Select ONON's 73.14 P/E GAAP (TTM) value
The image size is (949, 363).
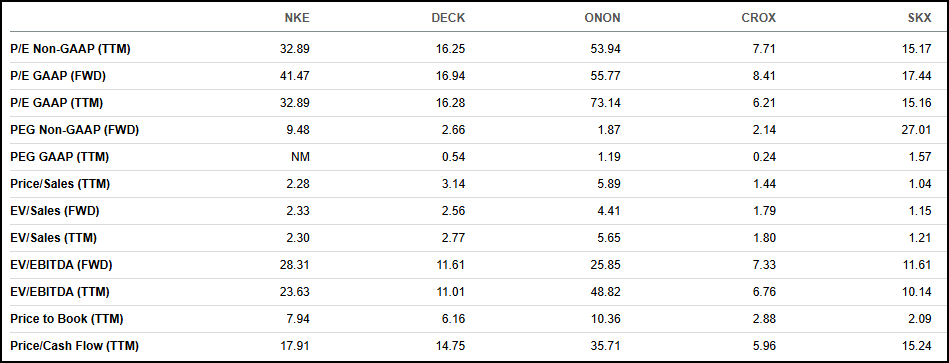tap(605, 103)
